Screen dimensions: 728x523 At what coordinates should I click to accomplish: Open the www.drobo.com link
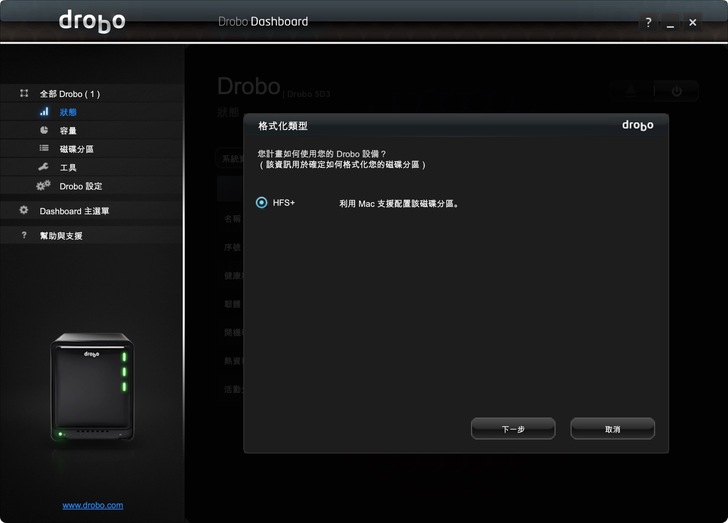(93, 505)
